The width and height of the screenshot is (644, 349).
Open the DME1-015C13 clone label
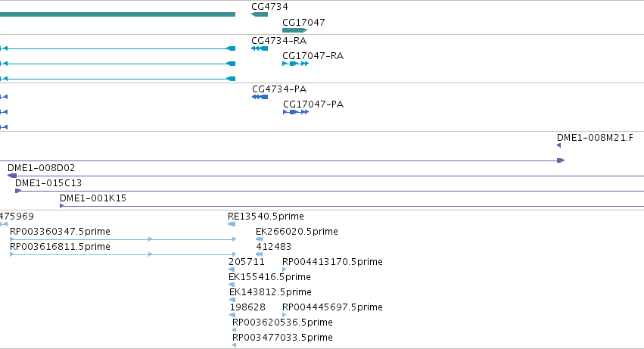48,183
